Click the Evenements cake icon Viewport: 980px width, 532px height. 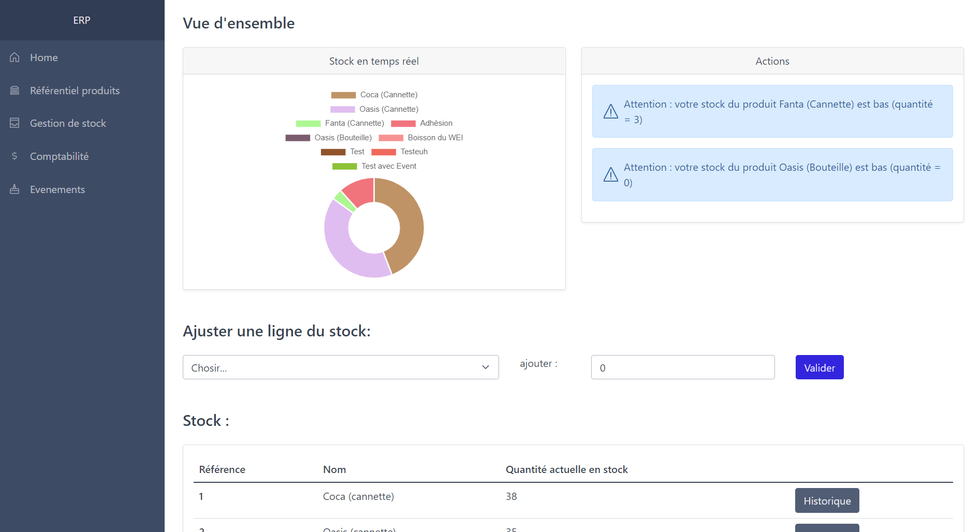click(14, 189)
